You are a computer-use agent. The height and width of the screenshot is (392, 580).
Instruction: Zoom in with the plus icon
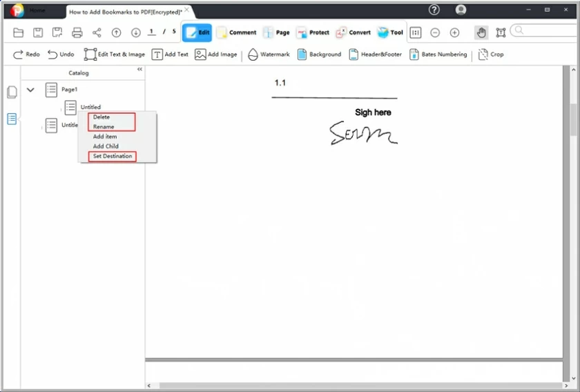pos(454,32)
